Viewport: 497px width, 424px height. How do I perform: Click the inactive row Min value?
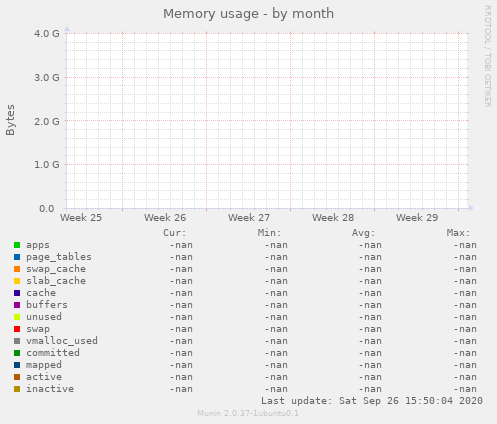(x=276, y=389)
